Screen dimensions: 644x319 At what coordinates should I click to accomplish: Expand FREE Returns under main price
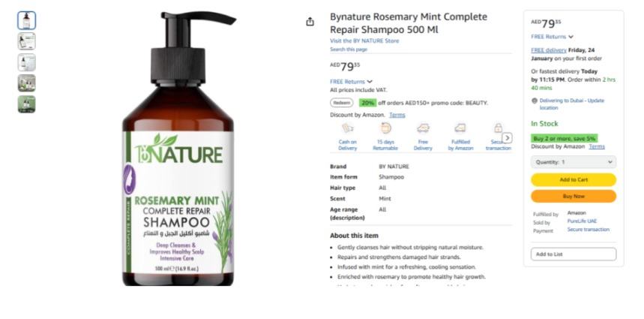[x=351, y=81]
